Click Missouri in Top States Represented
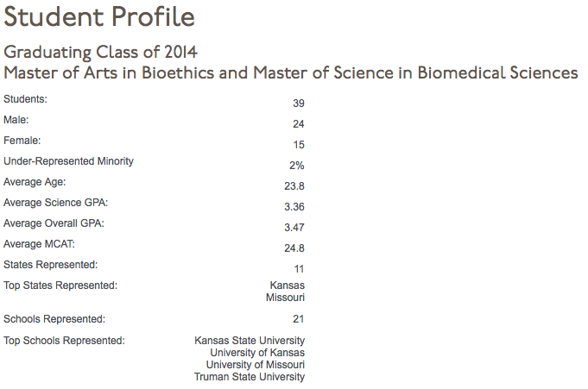This screenshot has width=588, height=389. point(285,298)
